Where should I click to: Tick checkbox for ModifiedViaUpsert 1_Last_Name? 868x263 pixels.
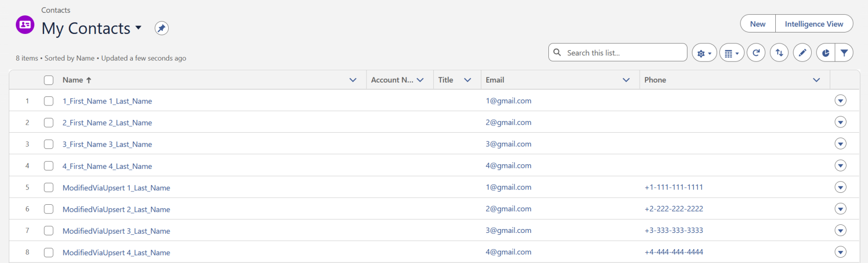pyautogui.click(x=49, y=188)
